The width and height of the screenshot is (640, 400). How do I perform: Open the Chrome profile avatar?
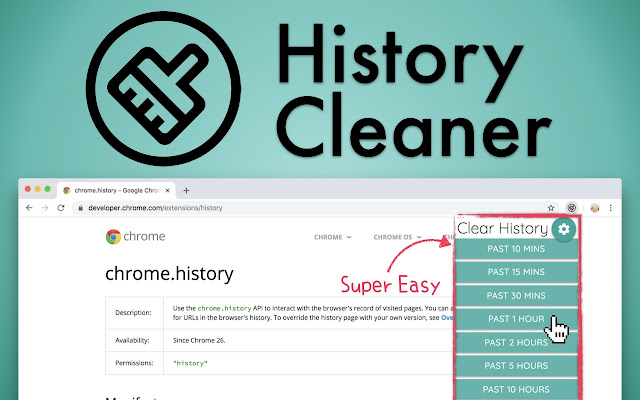[595, 208]
